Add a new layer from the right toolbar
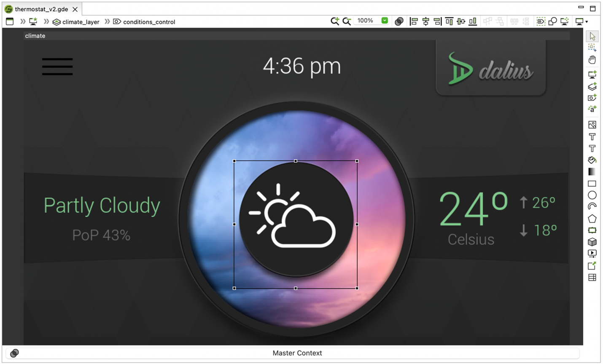This screenshot has height=364, width=603. click(592, 87)
